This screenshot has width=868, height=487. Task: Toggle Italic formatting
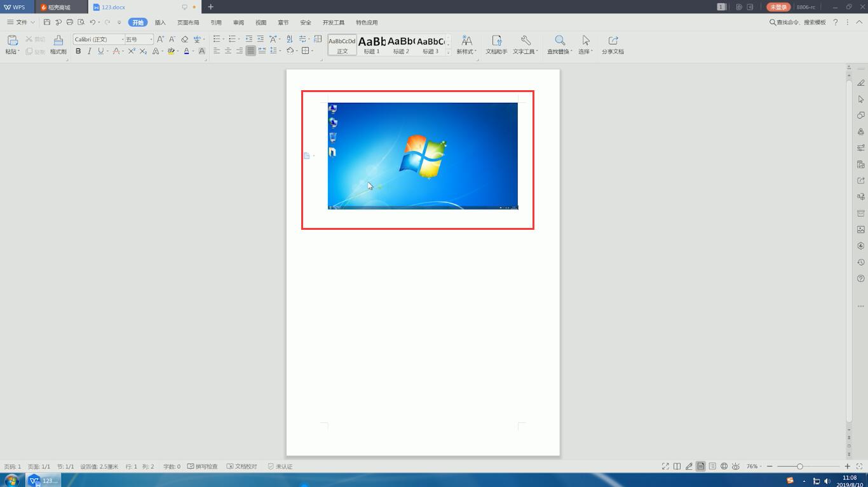[89, 51]
